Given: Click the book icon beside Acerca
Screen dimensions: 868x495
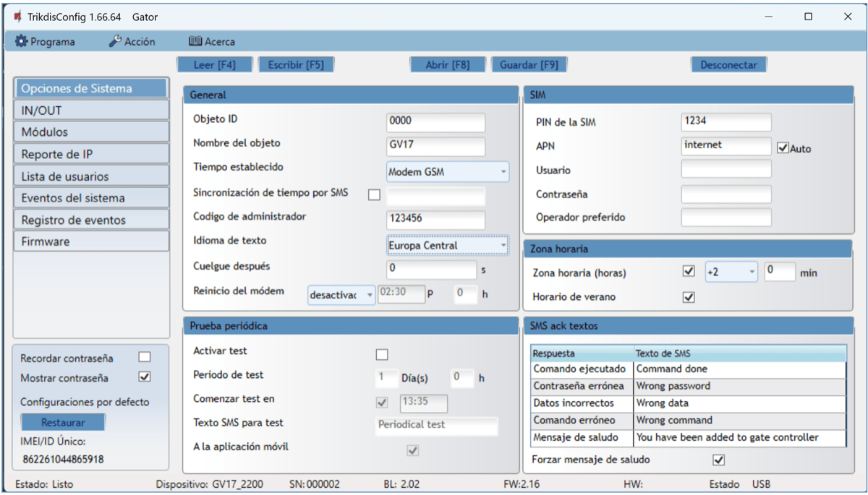Looking at the screenshot, I should (195, 42).
